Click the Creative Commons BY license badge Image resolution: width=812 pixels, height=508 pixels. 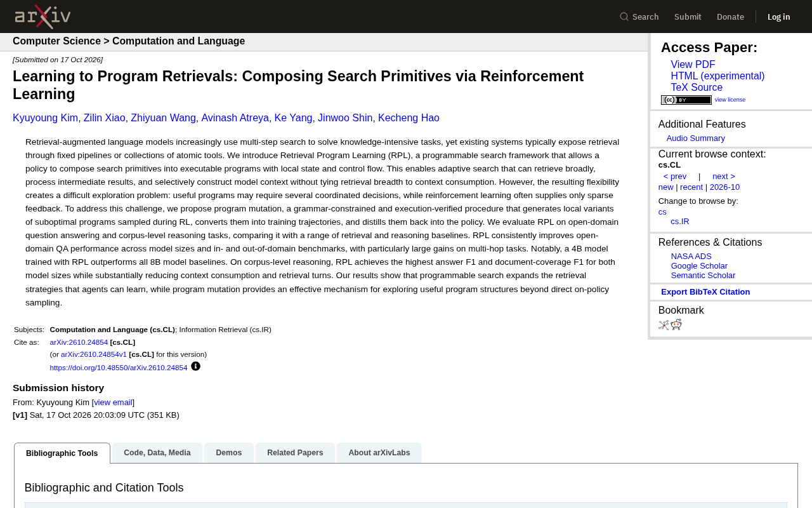[x=686, y=100]
